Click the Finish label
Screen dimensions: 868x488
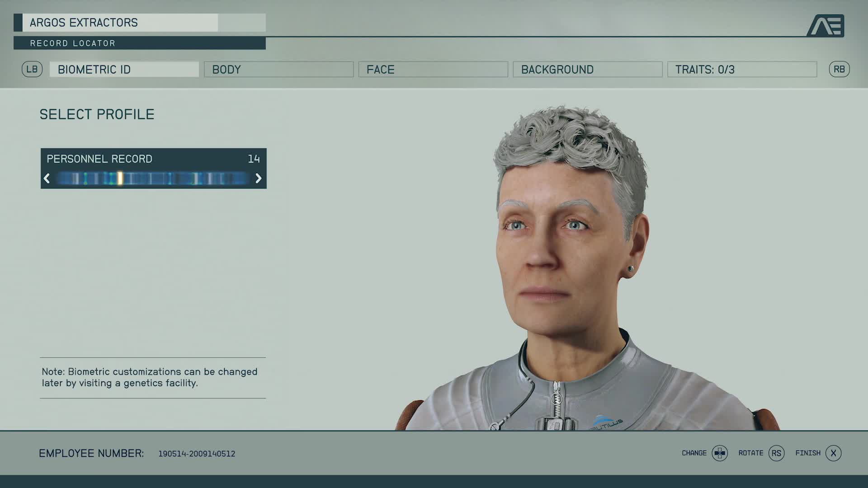coord(808,453)
